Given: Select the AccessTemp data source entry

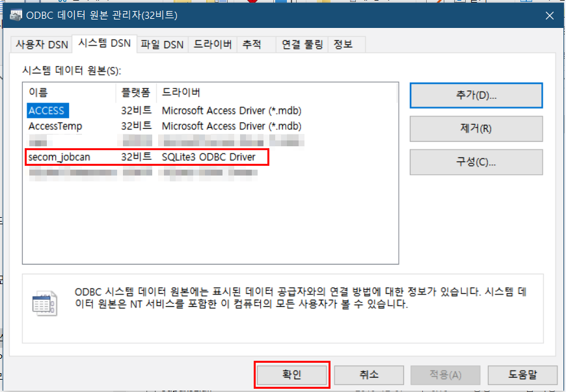Looking at the screenshot, I should tap(55, 125).
